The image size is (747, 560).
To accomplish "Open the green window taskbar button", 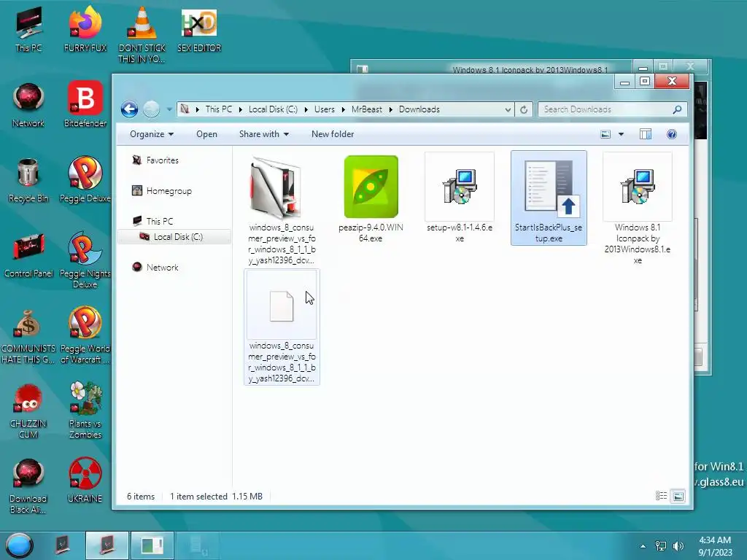I will click(152, 545).
